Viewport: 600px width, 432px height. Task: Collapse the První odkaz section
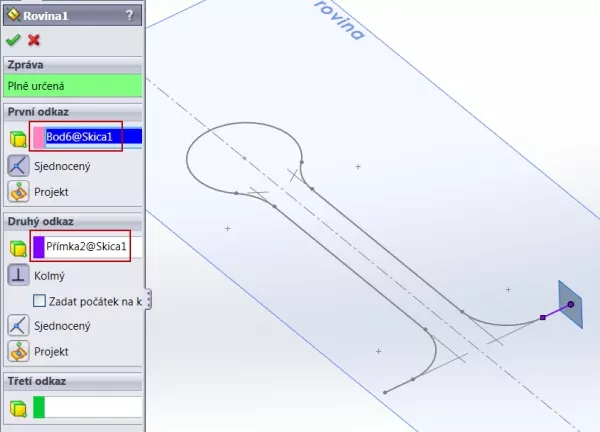pyautogui.click(x=72, y=111)
